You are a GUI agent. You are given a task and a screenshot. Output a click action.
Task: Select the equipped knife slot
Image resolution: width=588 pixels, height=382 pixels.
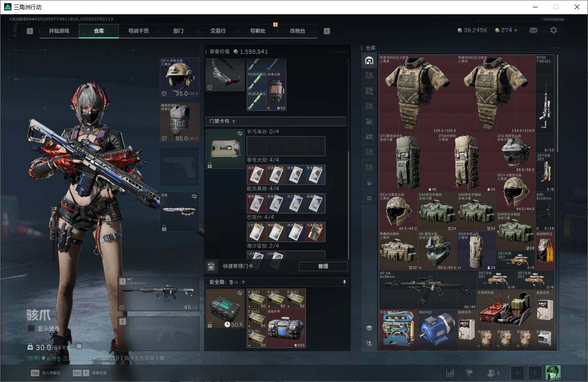click(179, 212)
